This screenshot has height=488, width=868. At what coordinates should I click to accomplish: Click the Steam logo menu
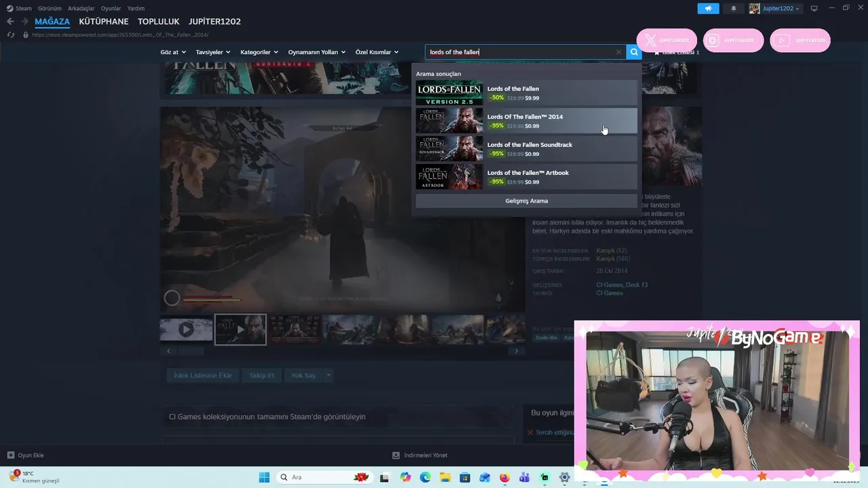[19, 8]
